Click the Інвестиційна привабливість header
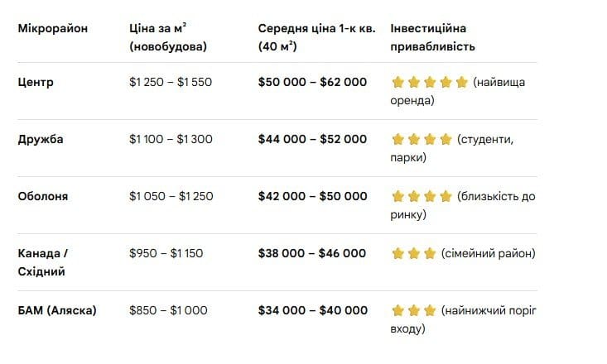 coord(432,37)
